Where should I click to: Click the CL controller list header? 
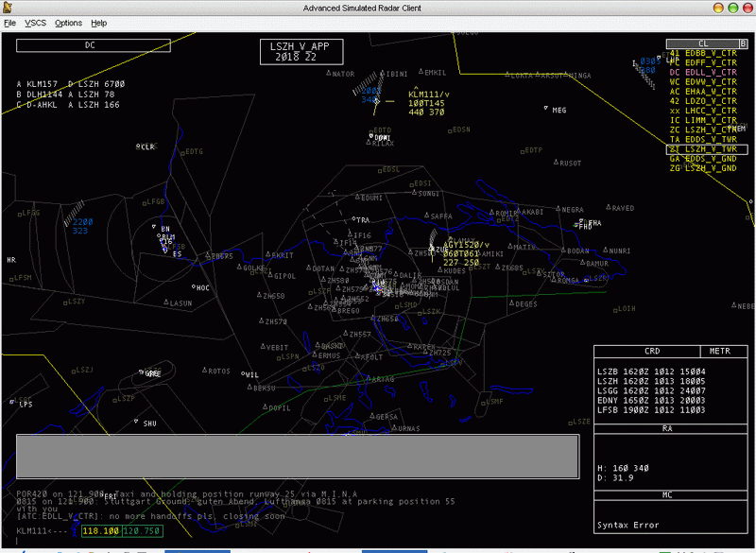tap(702, 43)
